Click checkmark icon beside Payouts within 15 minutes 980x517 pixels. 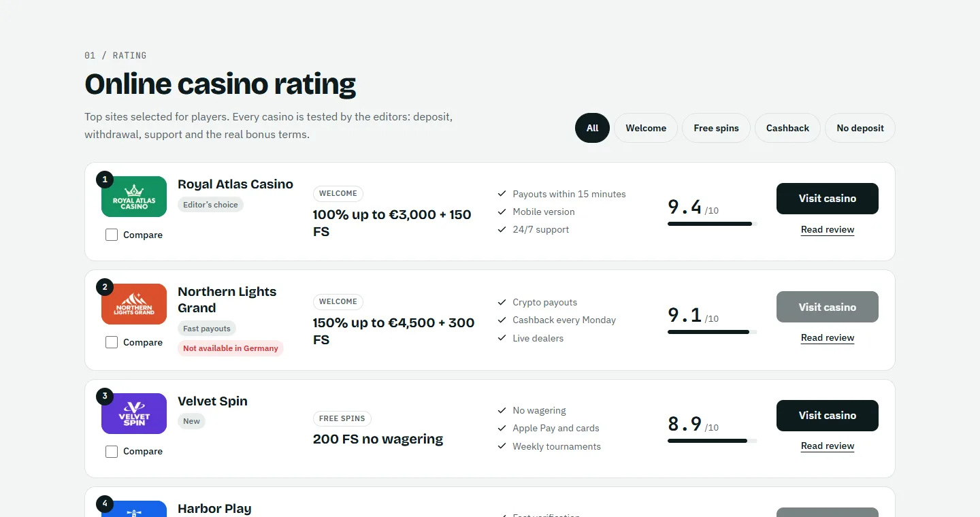(x=502, y=194)
